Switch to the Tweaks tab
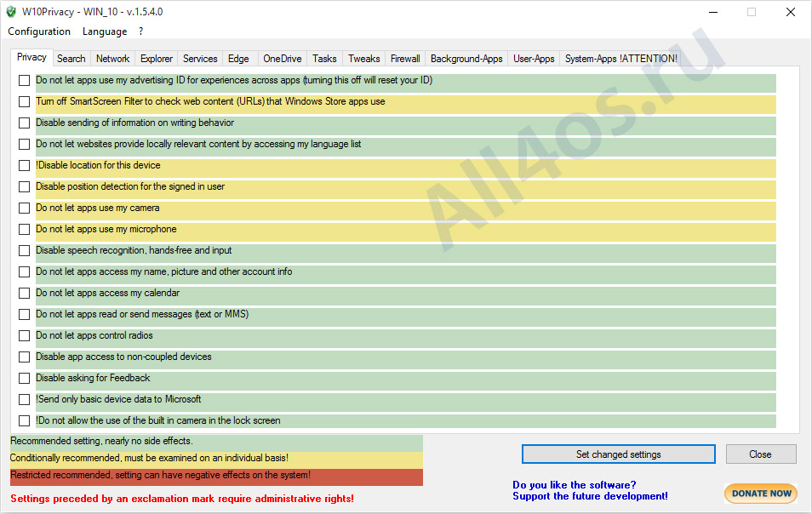This screenshot has height=514, width=812. pos(363,59)
